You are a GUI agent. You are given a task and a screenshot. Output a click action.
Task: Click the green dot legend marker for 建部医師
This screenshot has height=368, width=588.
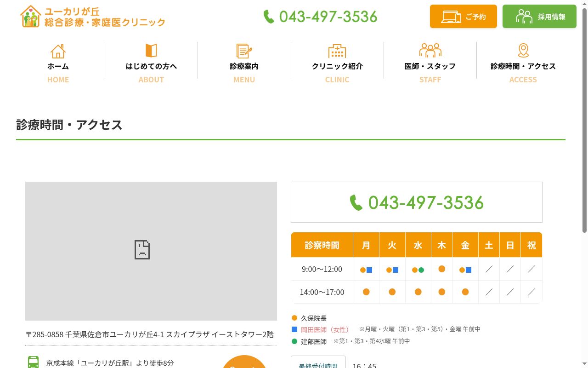[x=294, y=341]
